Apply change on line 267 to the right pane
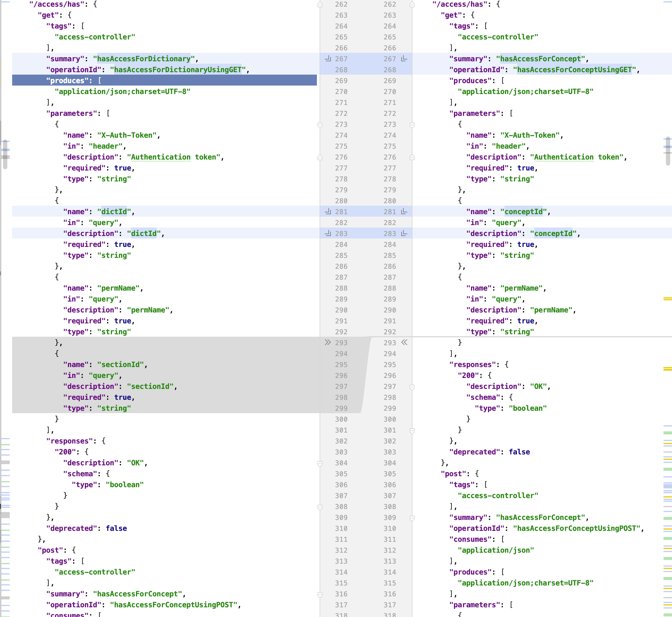The width and height of the screenshot is (672, 617). (x=328, y=59)
